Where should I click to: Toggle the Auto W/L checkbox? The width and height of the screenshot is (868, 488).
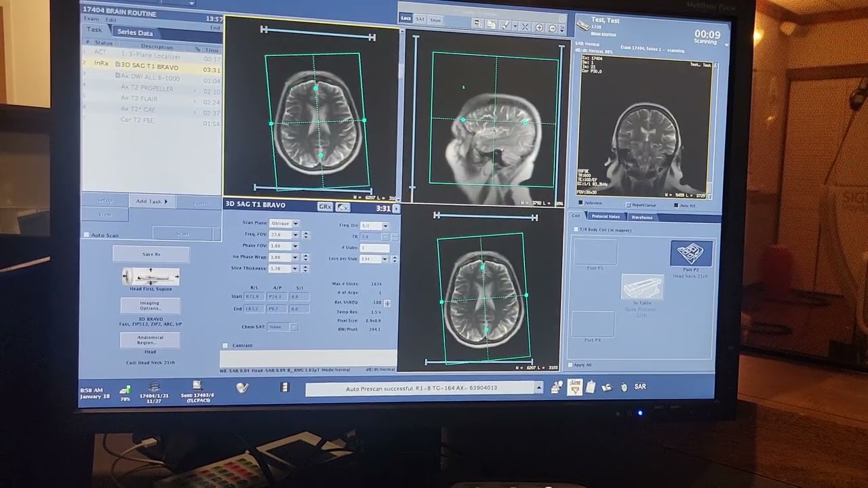tap(676, 205)
